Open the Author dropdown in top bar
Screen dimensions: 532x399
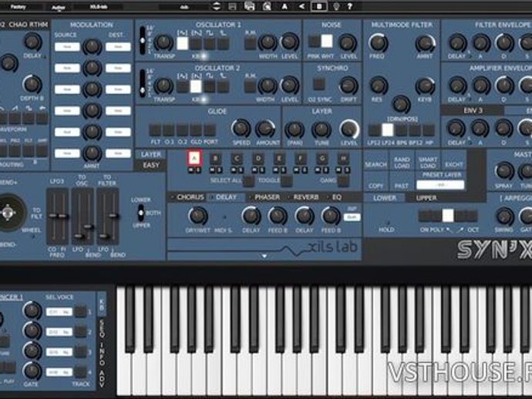(59, 7)
